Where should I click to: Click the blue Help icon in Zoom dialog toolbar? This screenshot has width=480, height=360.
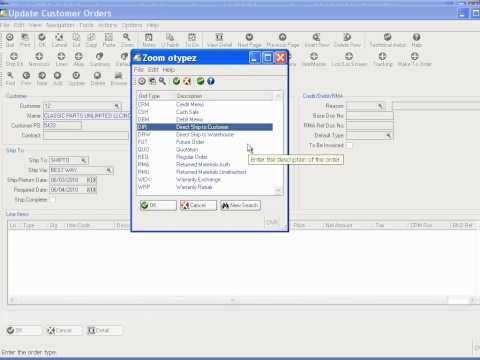[x=211, y=81]
